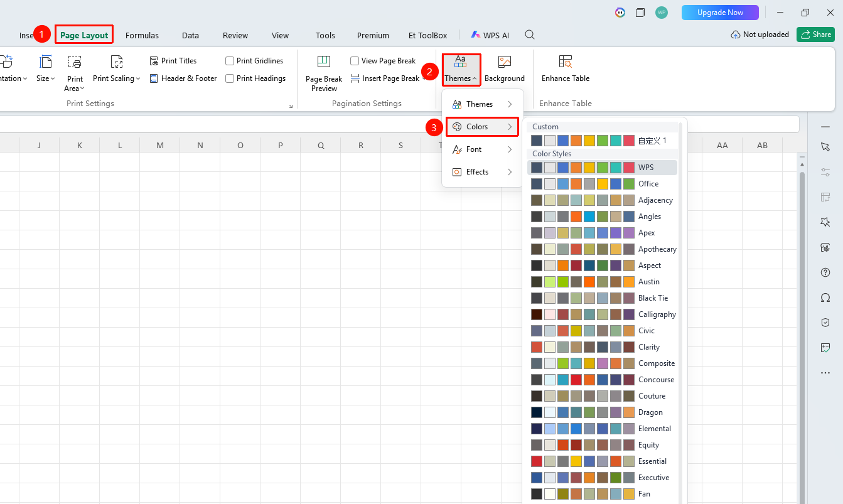Click the sidebar headset support icon

(x=825, y=298)
